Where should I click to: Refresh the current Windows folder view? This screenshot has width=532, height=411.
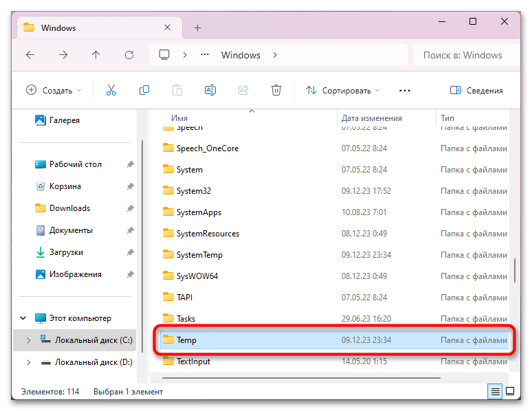point(129,55)
